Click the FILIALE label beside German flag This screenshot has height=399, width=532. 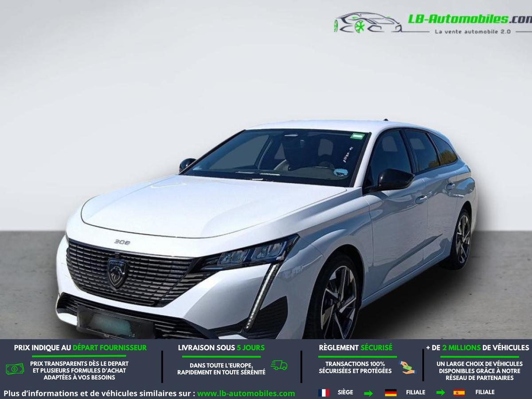click(x=415, y=392)
